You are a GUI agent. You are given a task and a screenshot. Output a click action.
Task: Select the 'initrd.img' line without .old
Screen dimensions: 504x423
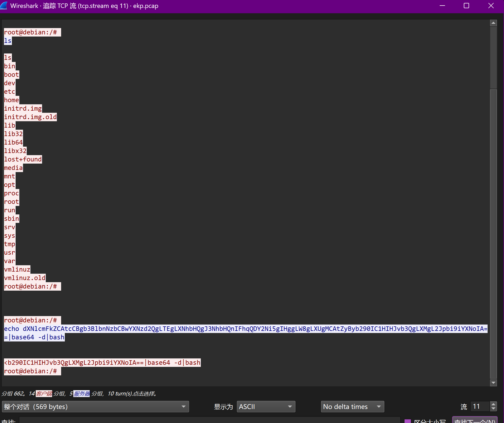(23, 109)
